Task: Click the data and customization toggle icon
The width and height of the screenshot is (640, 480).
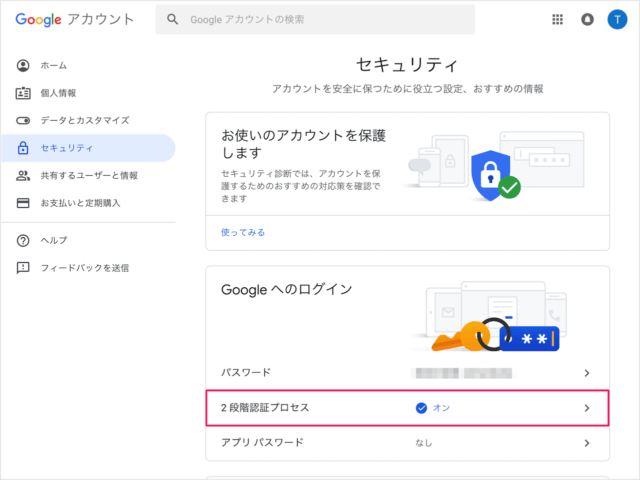Action: [x=23, y=120]
